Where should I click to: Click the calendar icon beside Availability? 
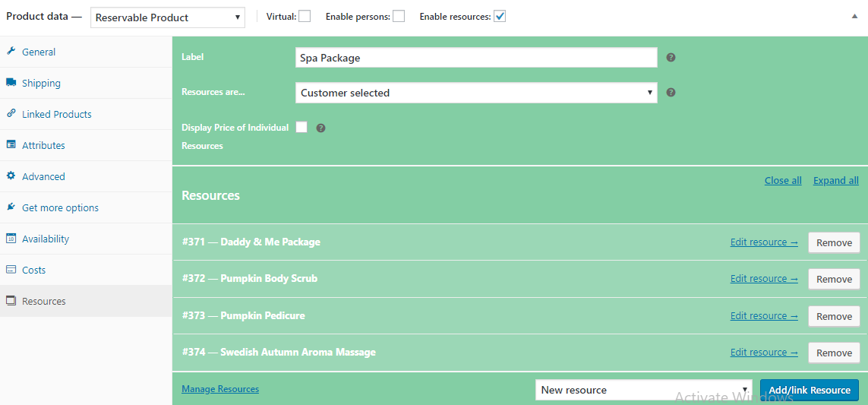tap(11, 239)
